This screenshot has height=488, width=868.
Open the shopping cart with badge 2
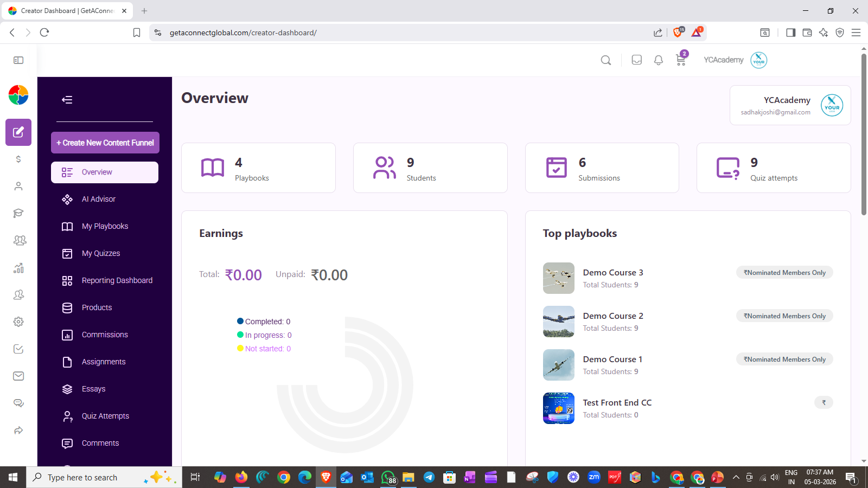point(681,59)
